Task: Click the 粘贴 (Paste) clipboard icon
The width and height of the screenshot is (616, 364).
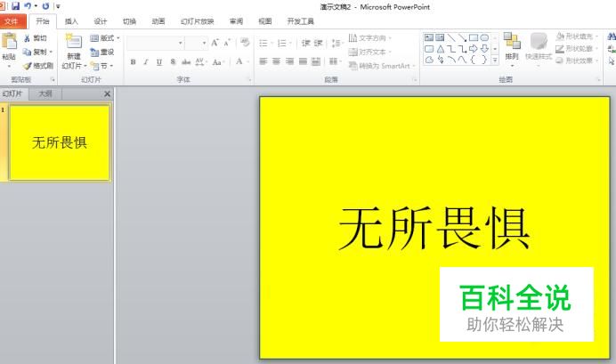Action: click(x=9, y=42)
